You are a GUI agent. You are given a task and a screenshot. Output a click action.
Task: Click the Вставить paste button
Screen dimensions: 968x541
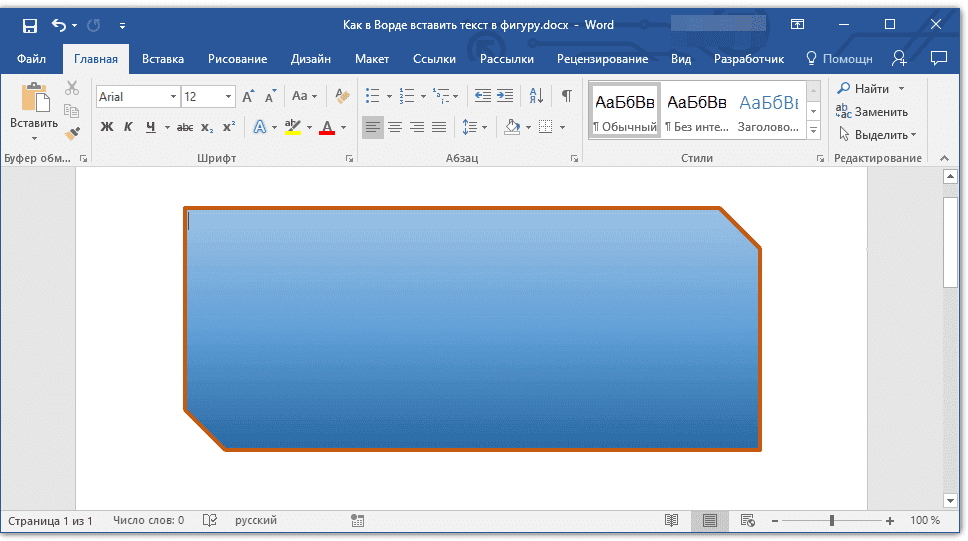click(x=34, y=109)
